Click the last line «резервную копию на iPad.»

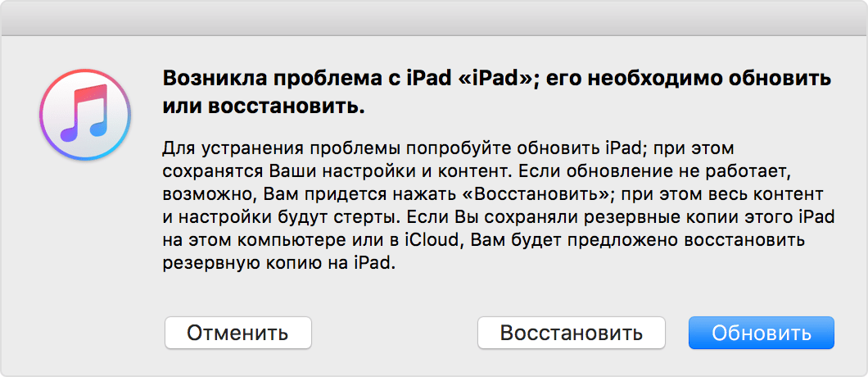[279, 265]
